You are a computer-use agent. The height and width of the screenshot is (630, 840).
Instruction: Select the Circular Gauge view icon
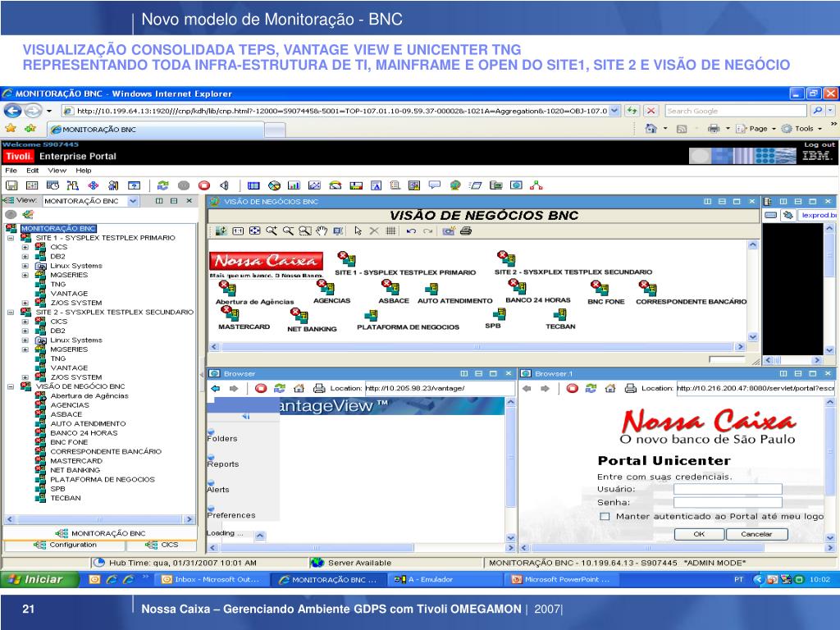336,185
